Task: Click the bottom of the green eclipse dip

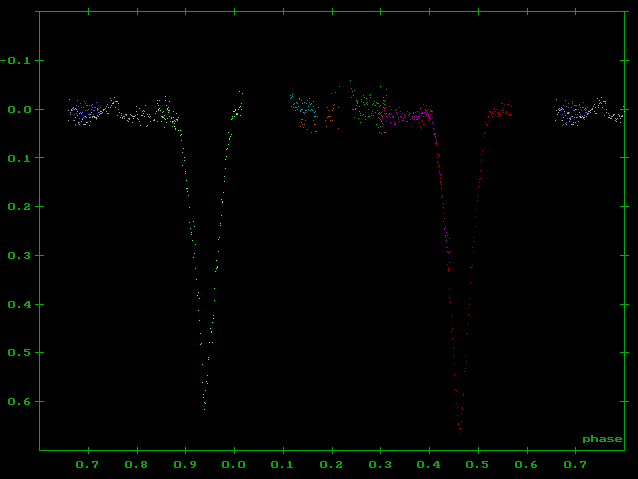Action: (204, 405)
